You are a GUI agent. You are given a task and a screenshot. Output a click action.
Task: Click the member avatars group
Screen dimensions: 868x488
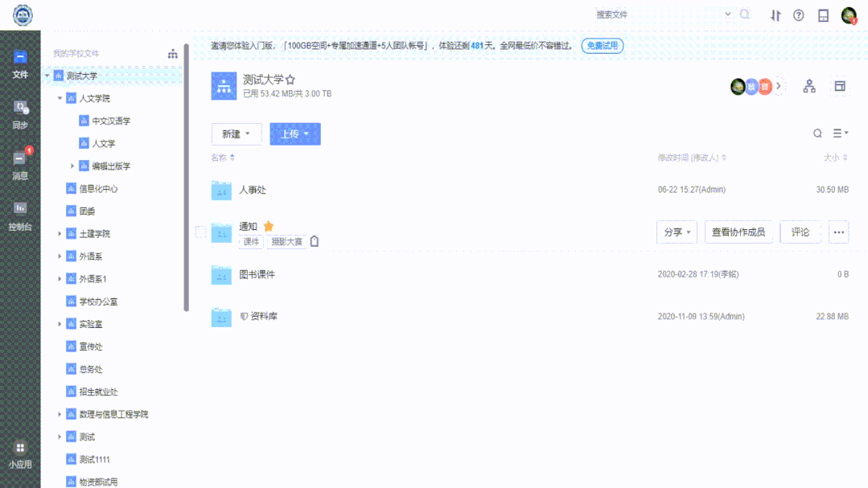click(x=751, y=86)
